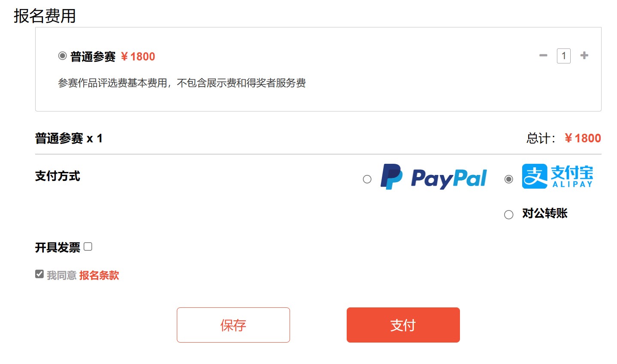The height and width of the screenshot is (364, 617).
Task: Click the 我同意 label text
Action: 61,275
